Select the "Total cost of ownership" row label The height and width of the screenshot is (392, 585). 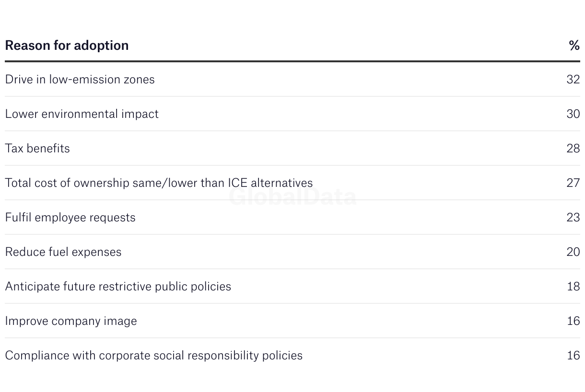[x=159, y=183]
